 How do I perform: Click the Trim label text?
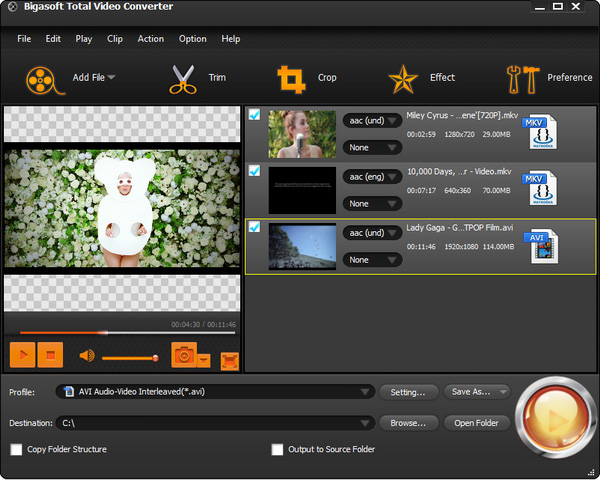pyautogui.click(x=217, y=77)
